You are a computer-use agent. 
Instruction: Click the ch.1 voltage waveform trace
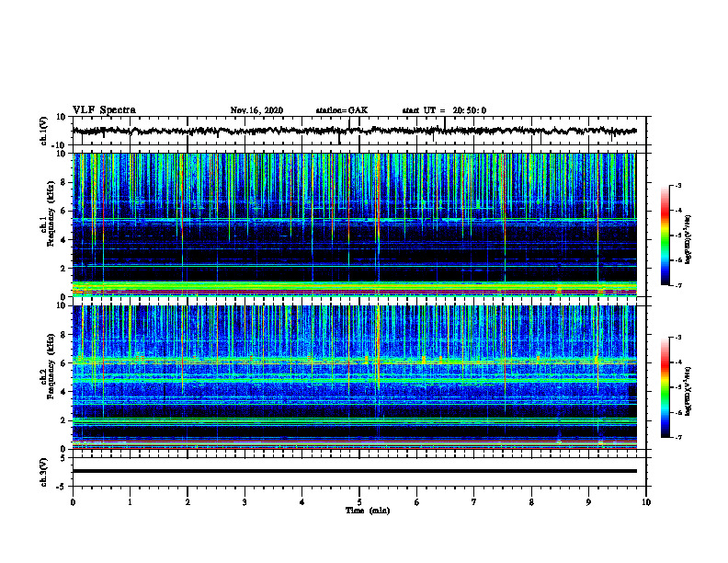click(355, 131)
